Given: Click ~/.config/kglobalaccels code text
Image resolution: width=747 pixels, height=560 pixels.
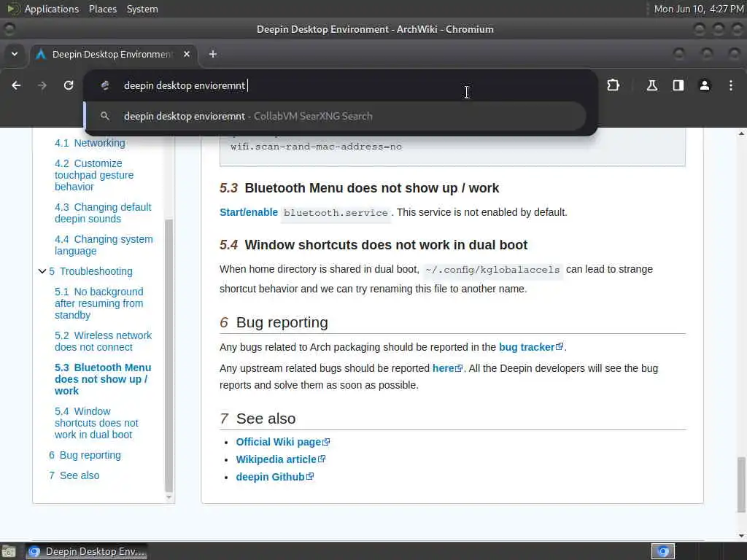Looking at the screenshot, I should pos(492,270).
